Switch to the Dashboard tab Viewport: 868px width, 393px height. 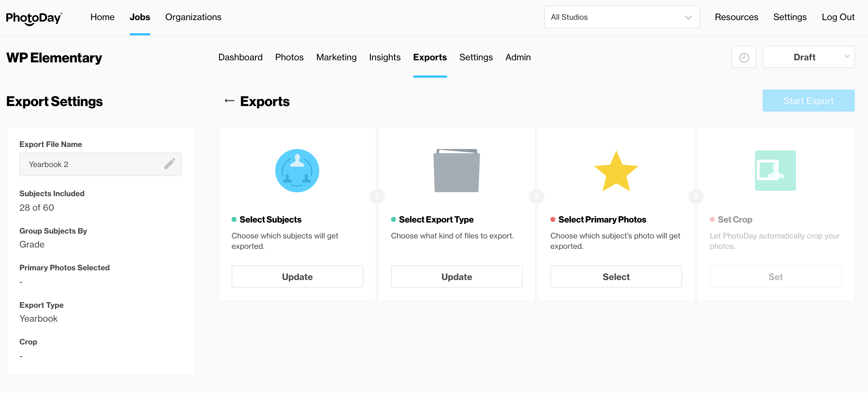pos(241,57)
